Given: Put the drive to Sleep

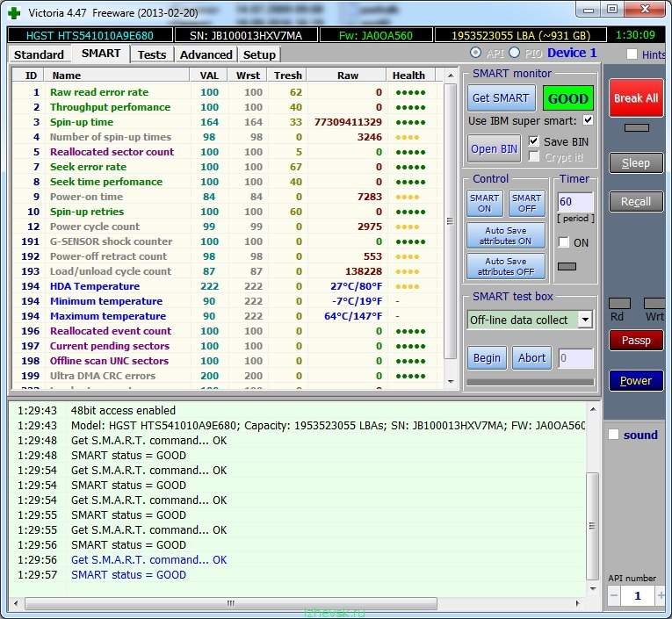Looking at the screenshot, I should click(x=636, y=163).
